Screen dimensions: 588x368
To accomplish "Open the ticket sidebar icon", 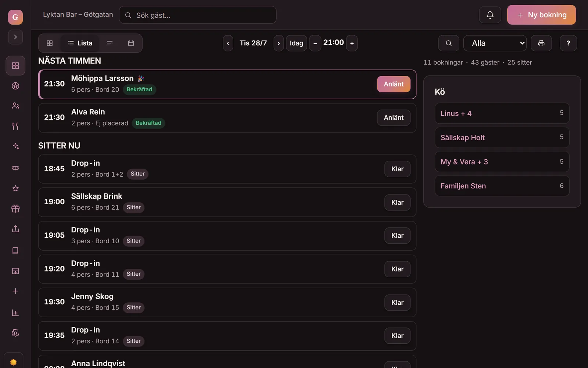I will click(x=15, y=168).
